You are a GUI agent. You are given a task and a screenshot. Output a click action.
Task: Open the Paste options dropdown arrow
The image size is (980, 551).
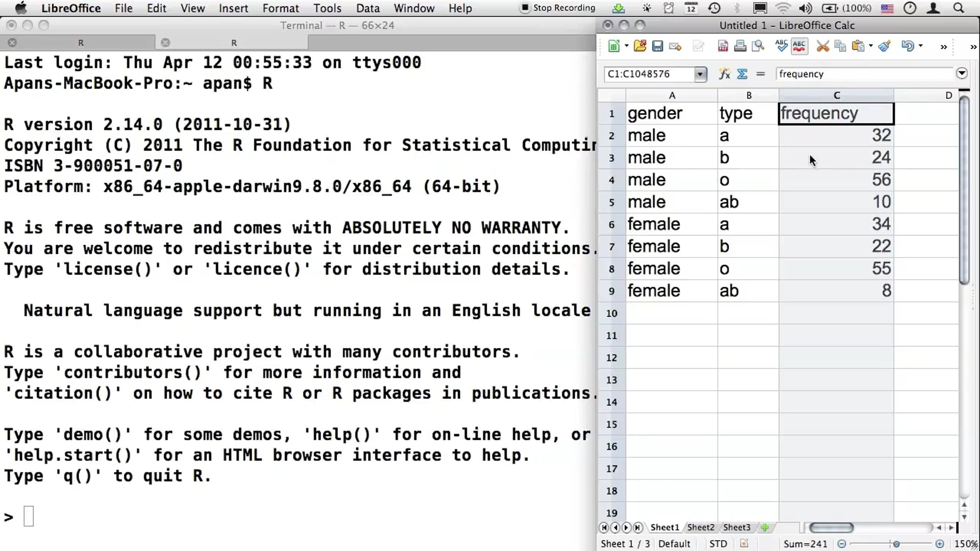coord(871,46)
